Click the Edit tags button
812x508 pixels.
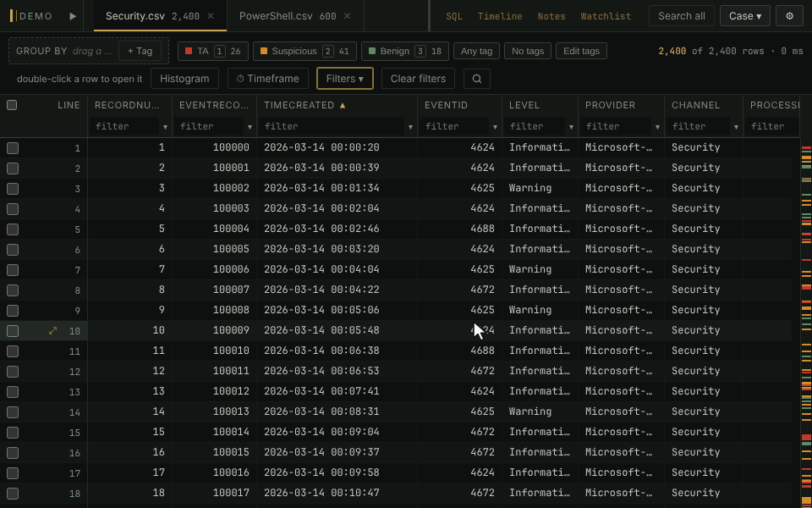[581, 51]
